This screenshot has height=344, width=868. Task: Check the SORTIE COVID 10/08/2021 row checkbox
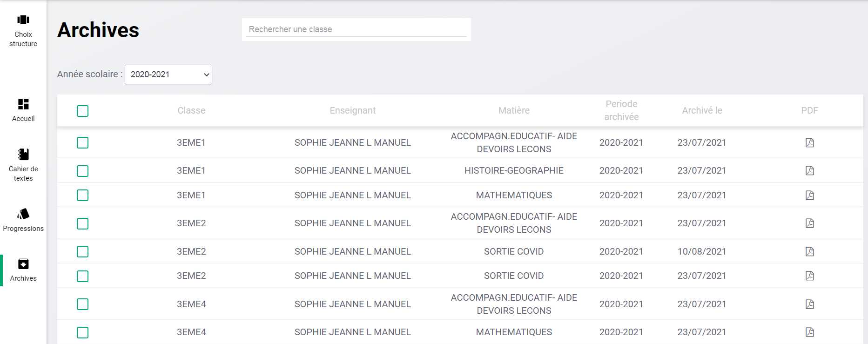82,251
